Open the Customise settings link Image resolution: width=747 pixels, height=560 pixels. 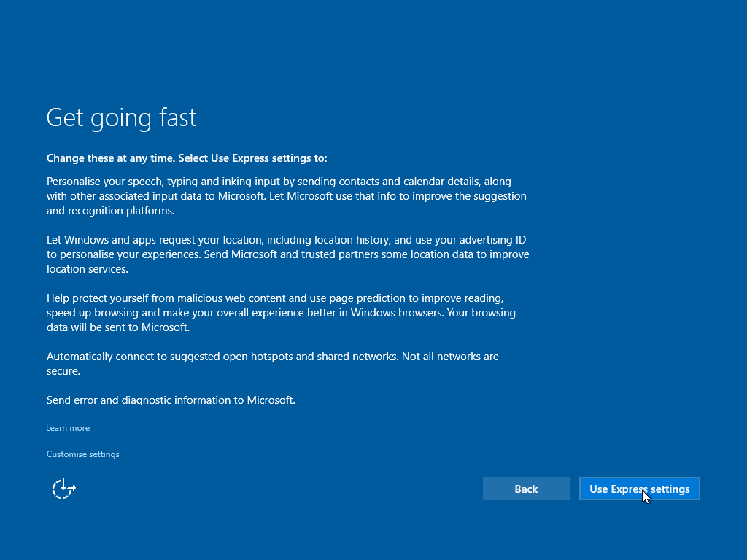83,454
